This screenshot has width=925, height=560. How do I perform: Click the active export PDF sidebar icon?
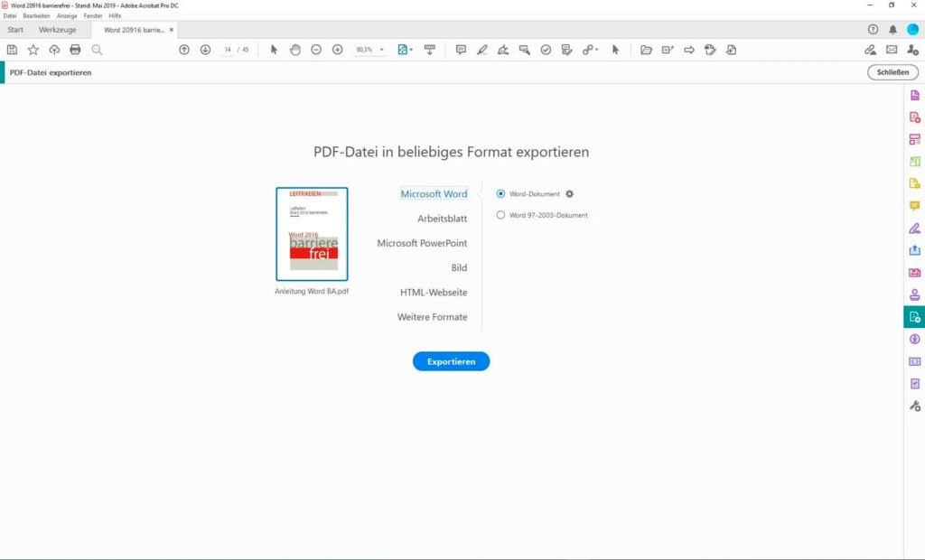(x=914, y=317)
